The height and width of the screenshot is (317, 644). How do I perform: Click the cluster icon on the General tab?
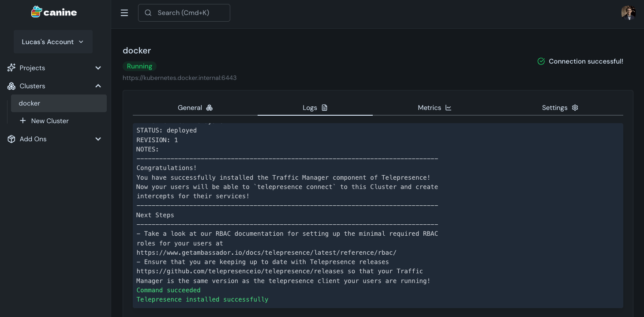(209, 107)
